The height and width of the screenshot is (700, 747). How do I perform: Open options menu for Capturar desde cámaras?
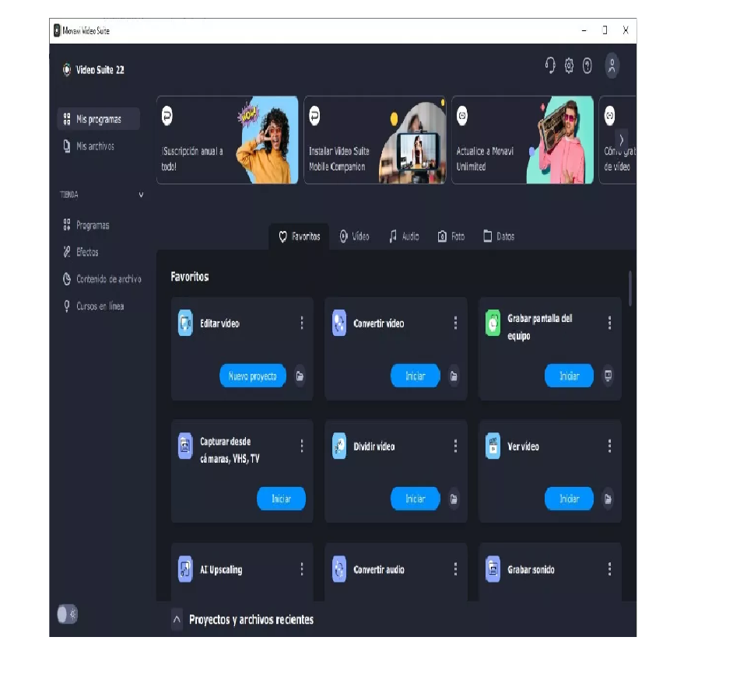tap(302, 446)
